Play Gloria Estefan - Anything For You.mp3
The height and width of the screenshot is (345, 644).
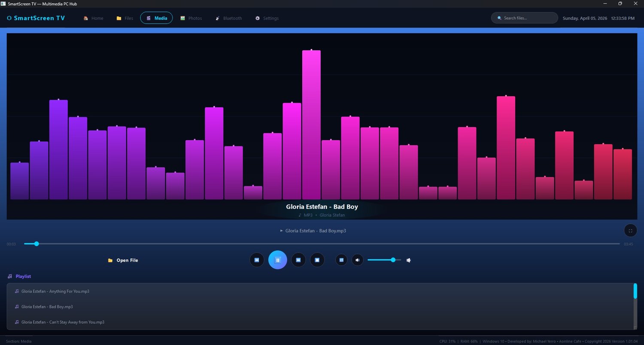click(x=320, y=291)
